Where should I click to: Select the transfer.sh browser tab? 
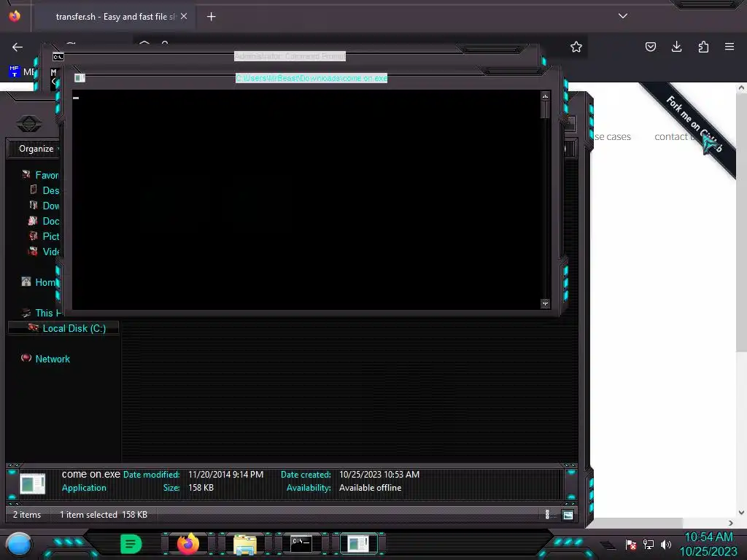(113, 17)
